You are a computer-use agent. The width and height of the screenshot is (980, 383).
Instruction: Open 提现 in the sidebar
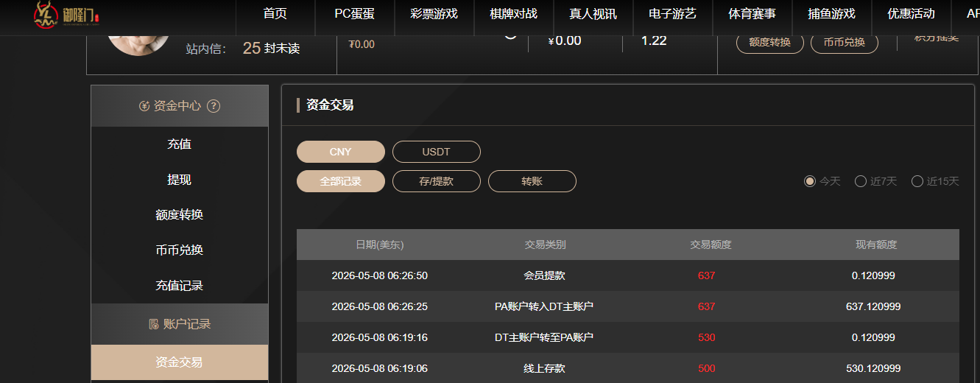coord(180,180)
